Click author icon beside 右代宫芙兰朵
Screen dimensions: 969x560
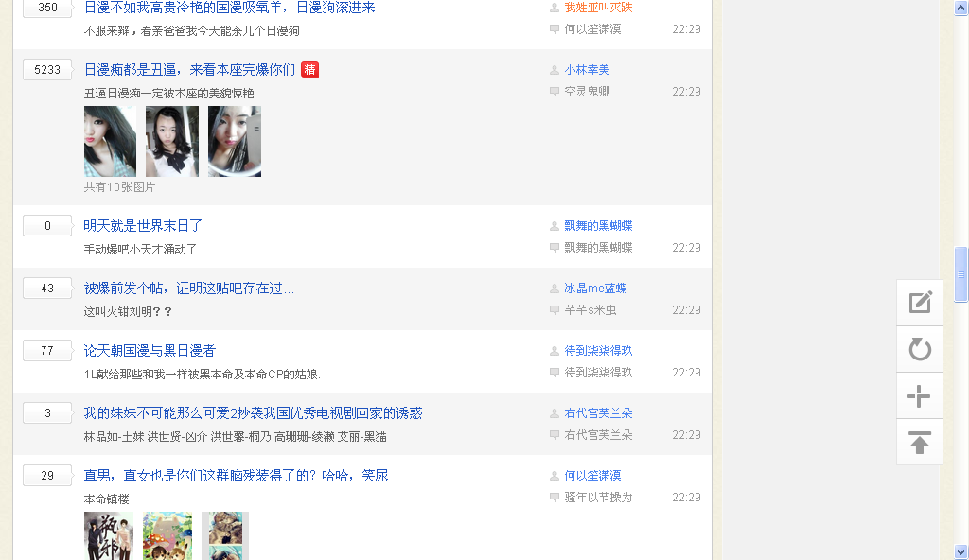555,413
